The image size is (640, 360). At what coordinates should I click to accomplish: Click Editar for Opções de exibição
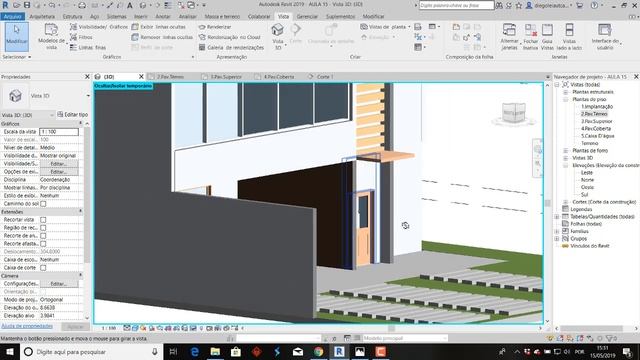59,172
